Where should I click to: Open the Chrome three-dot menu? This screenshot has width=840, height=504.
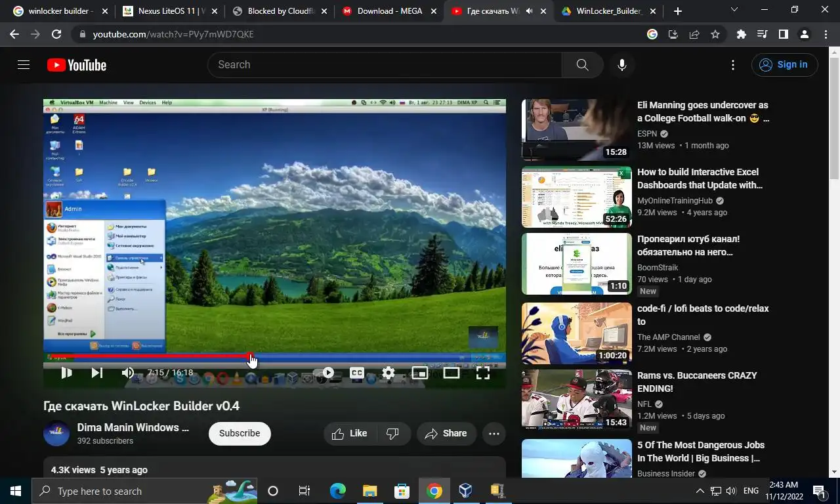(826, 34)
